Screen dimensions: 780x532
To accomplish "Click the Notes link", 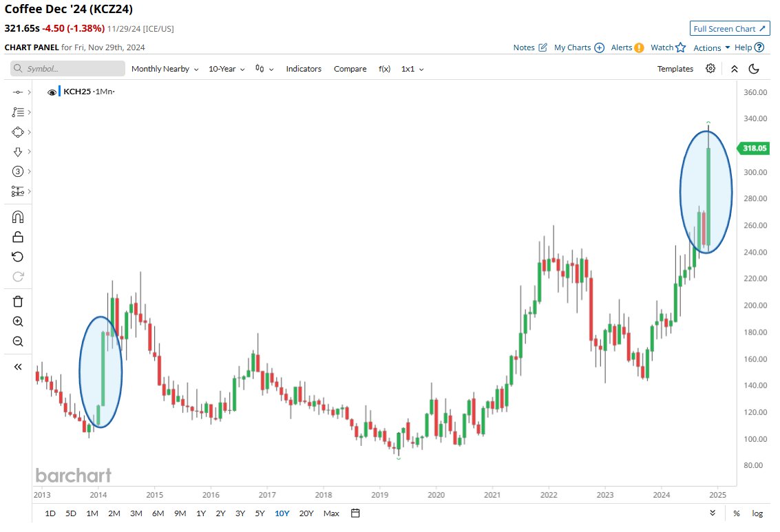I will point(530,47).
